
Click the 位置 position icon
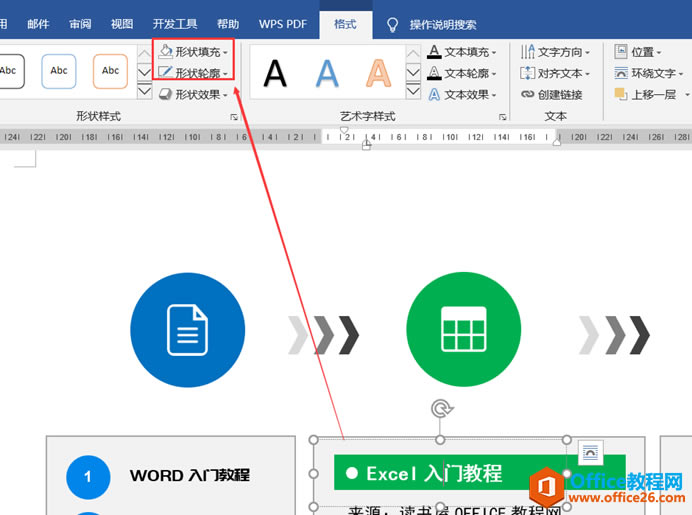point(621,51)
